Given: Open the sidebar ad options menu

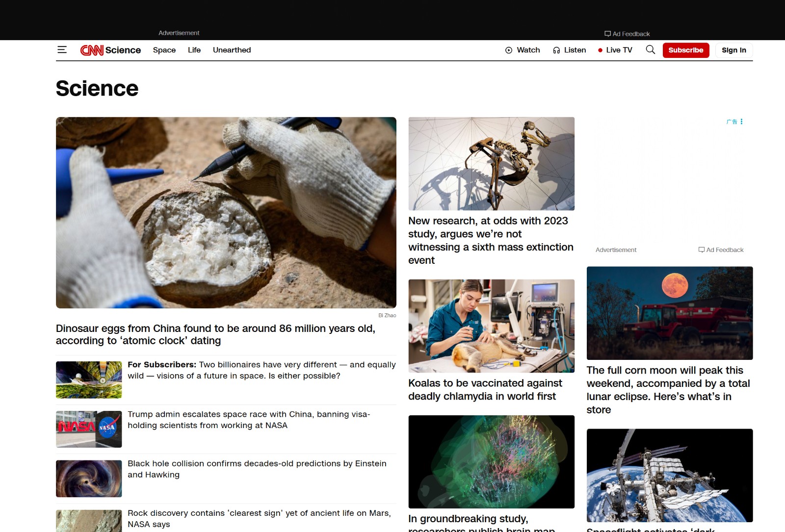Looking at the screenshot, I should coord(741,122).
